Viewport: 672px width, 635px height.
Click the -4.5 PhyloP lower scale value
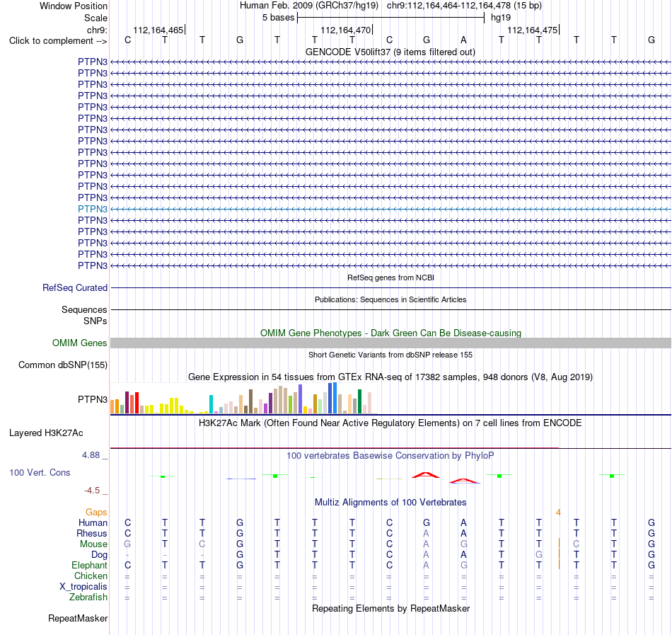[x=92, y=491]
